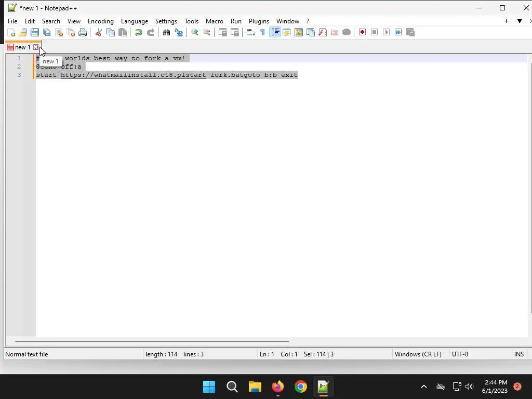This screenshot has width=532, height=399.
Task: Close the new 1 tab with X
Action: (35, 47)
